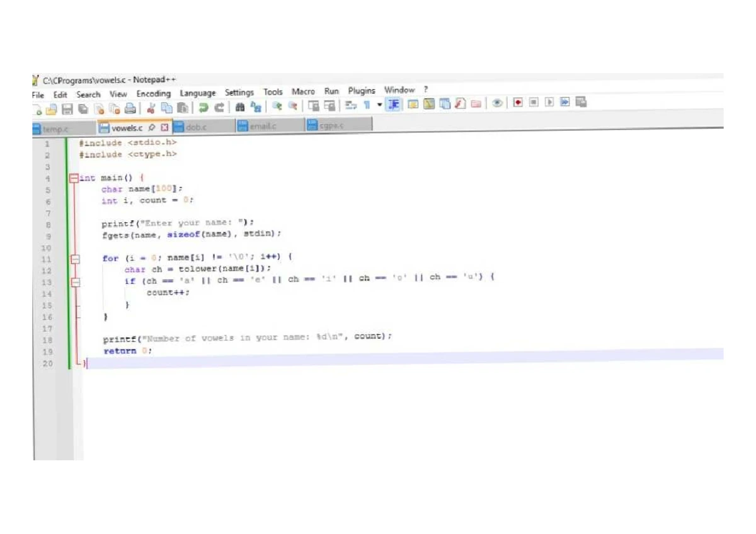The width and height of the screenshot is (756, 534).
Task: Cut the selection with the scissors icon
Action: (151, 108)
